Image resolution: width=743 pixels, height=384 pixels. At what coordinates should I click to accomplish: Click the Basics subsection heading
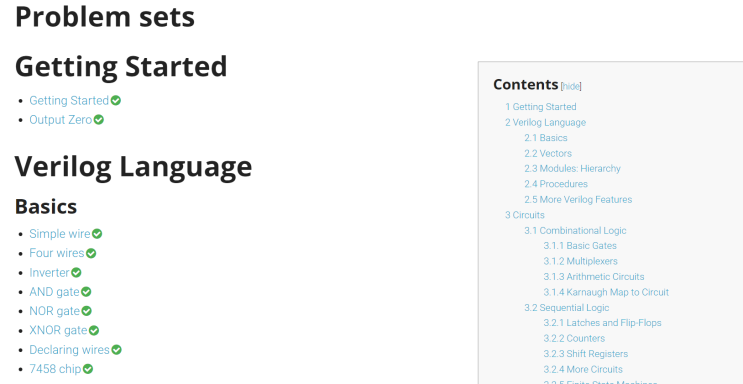46,207
